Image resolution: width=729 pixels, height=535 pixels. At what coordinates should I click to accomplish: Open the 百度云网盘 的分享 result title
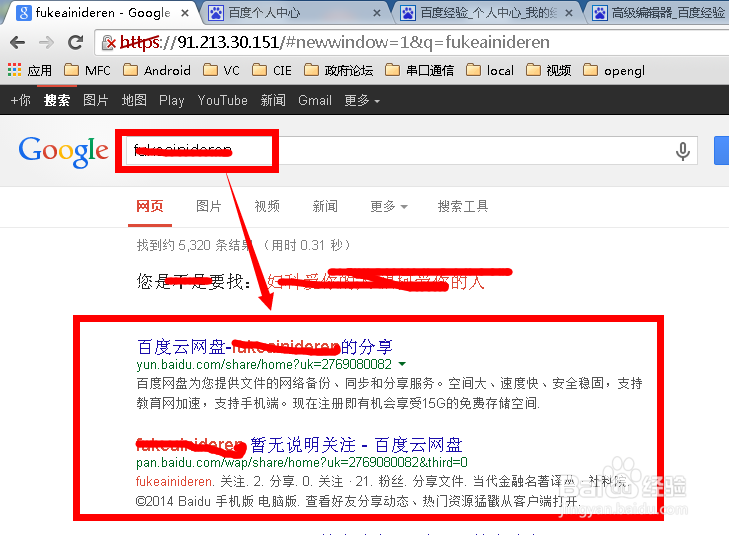tap(265, 347)
